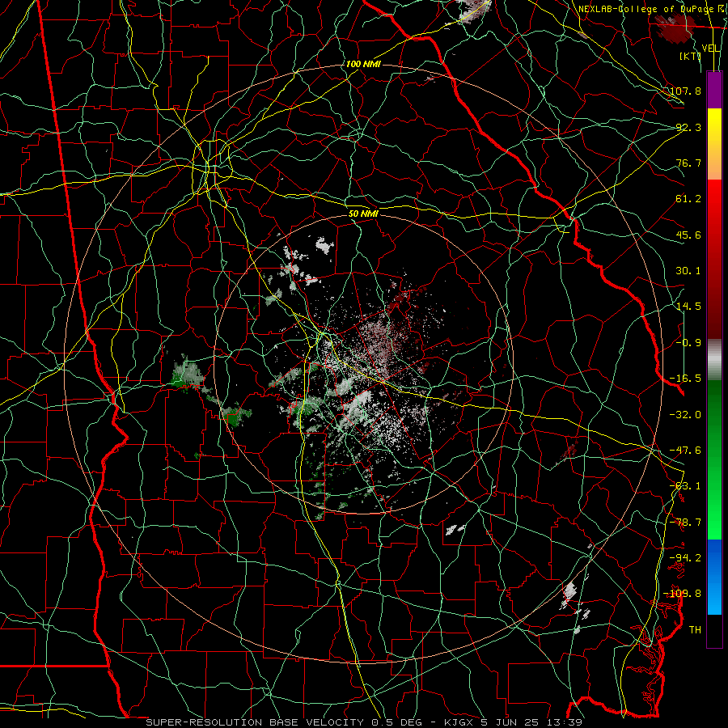Click the "100 NMI" range ring label

click(363, 64)
